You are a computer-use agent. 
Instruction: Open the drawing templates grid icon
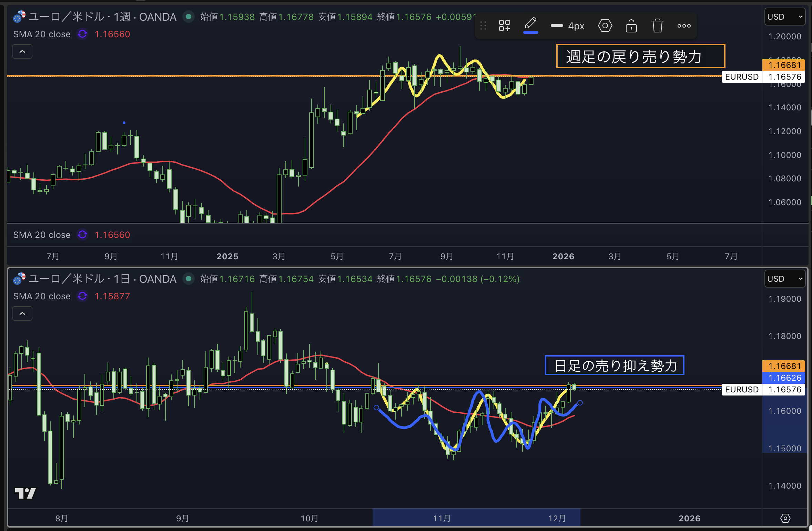[504, 26]
